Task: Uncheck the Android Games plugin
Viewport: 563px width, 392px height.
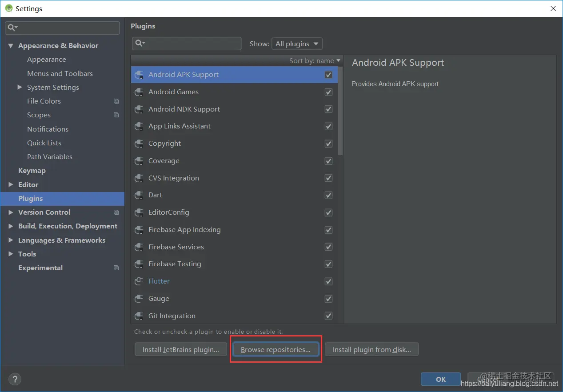Action: point(329,92)
